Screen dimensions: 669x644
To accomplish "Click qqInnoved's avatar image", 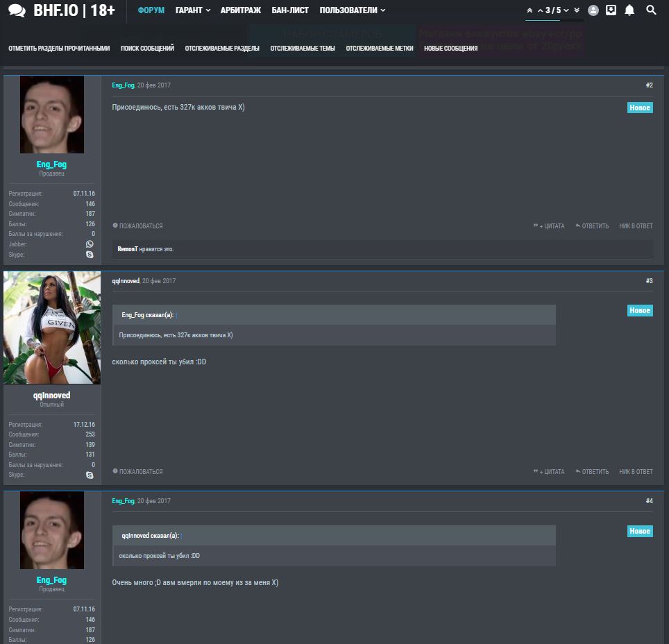I will (52, 328).
